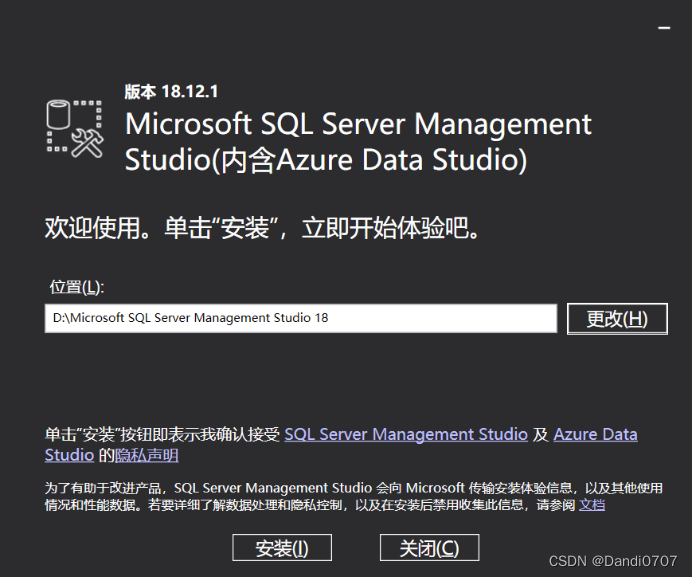Open the Azure Data Studio link
The width and height of the screenshot is (693, 577).
[x=595, y=434]
